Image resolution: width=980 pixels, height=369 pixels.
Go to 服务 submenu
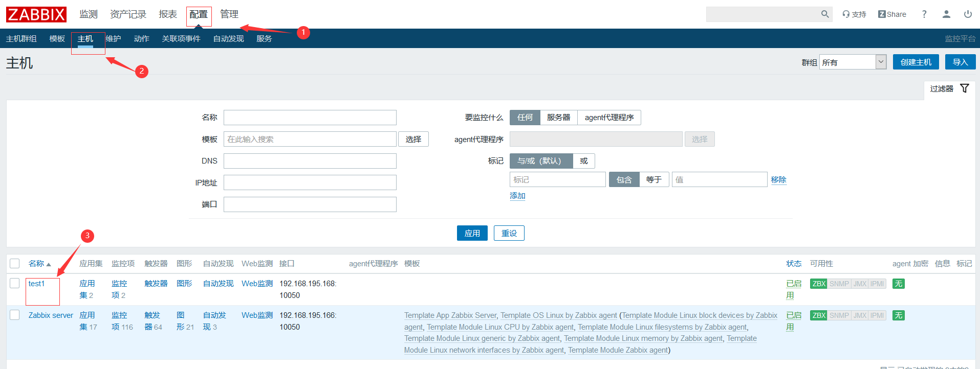(264, 39)
